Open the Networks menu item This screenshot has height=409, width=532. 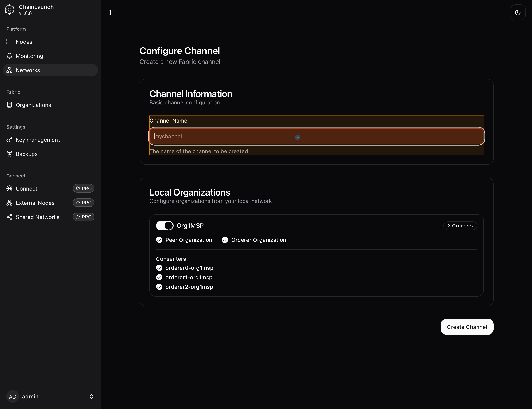pyautogui.click(x=28, y=70)
